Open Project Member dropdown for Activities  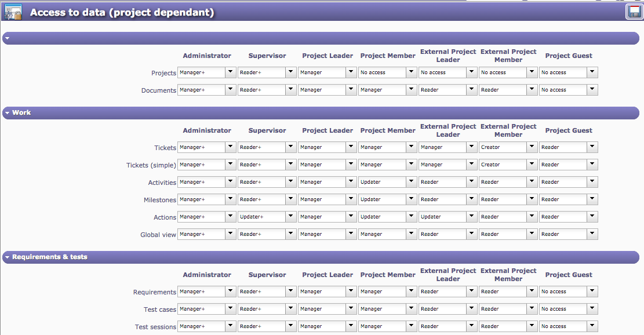tap(411, 182)
